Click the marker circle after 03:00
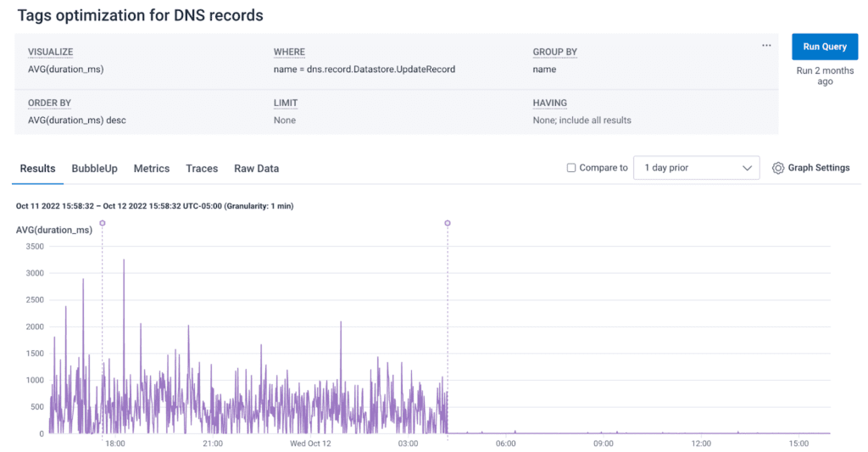 coord(448,223)
